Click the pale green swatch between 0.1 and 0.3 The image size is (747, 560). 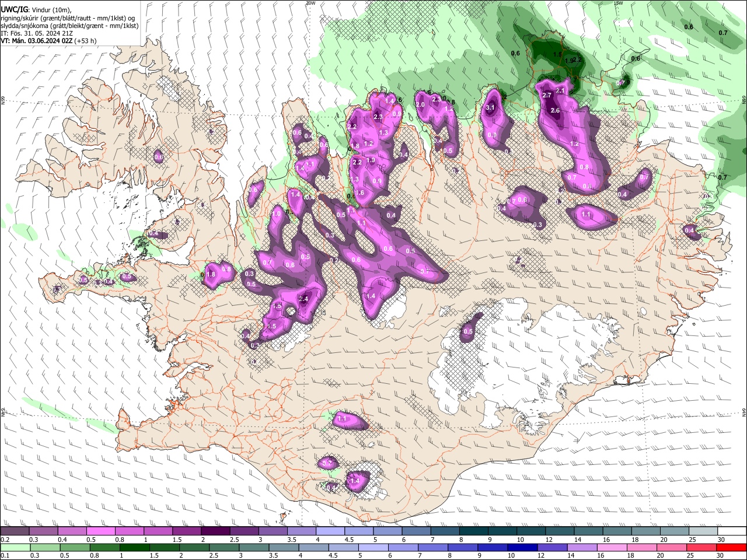pos(15,547)
